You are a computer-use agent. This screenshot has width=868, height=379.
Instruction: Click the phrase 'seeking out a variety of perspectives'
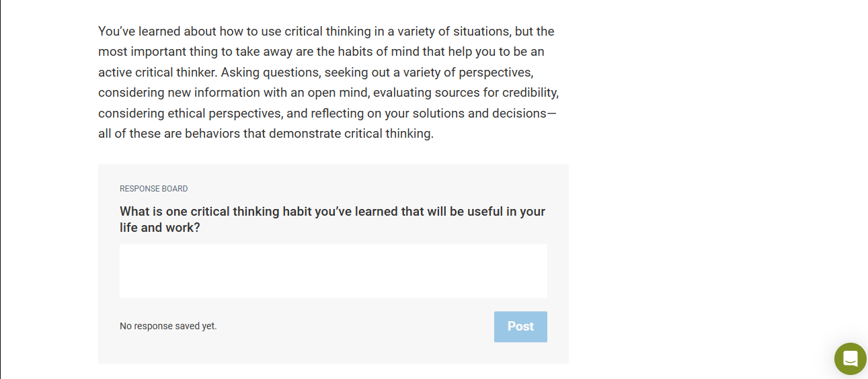[429, 72]
